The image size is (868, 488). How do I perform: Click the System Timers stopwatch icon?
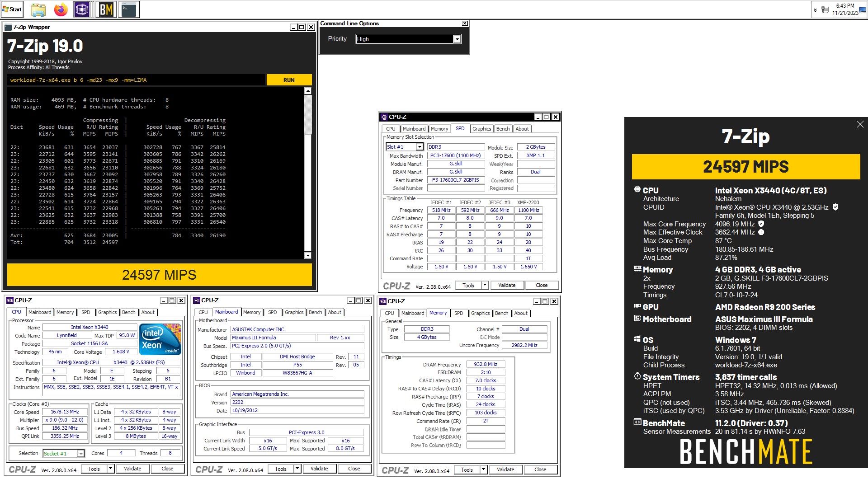(x=637, y=376)
